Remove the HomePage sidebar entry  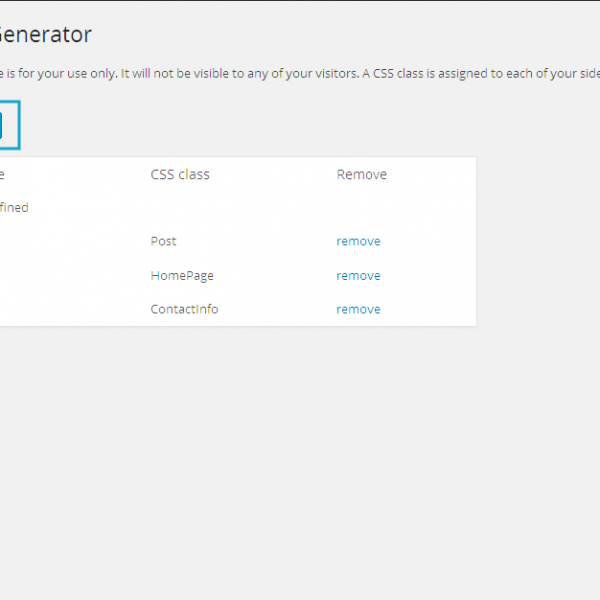click(358, 275)
